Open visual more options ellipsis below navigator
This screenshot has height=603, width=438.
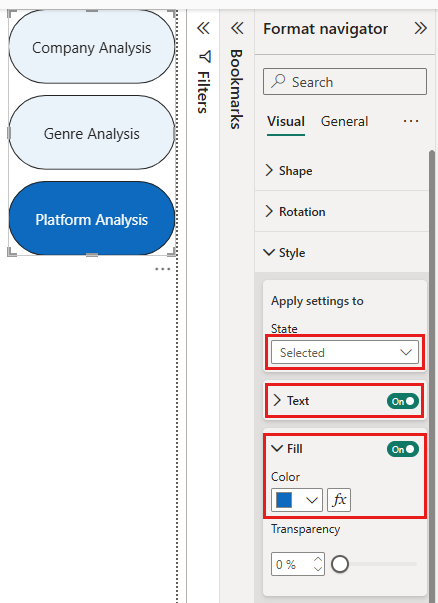(163, 269)
